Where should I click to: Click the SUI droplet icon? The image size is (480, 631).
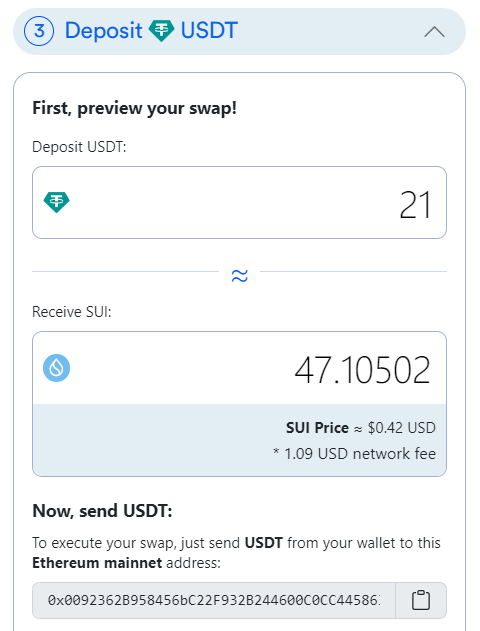click(x=56, y=368)
